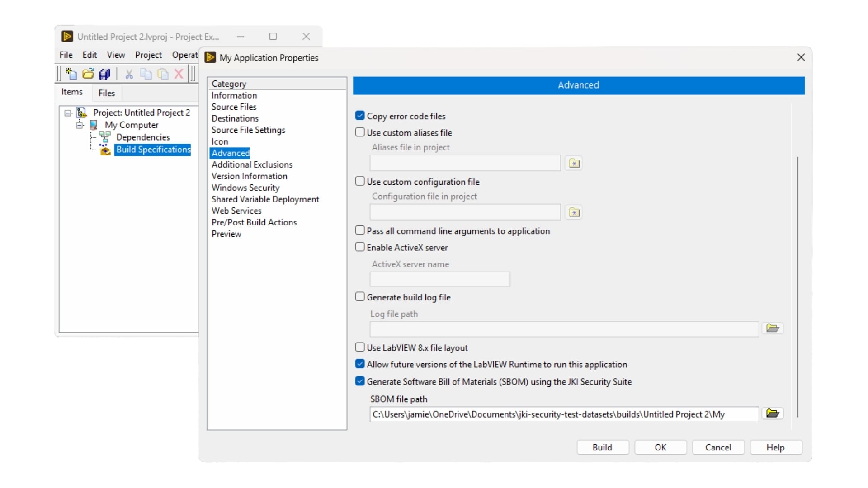This screenshot has height=488, width=868.
Task: Open the Project menu
Action: point(148,55)
